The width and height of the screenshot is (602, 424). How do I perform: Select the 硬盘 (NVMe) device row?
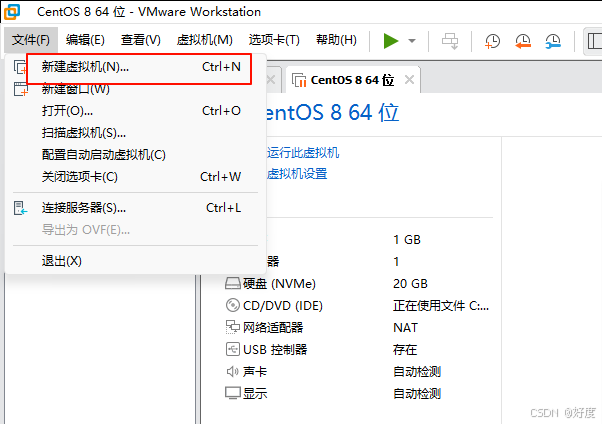tap(359, 283)
